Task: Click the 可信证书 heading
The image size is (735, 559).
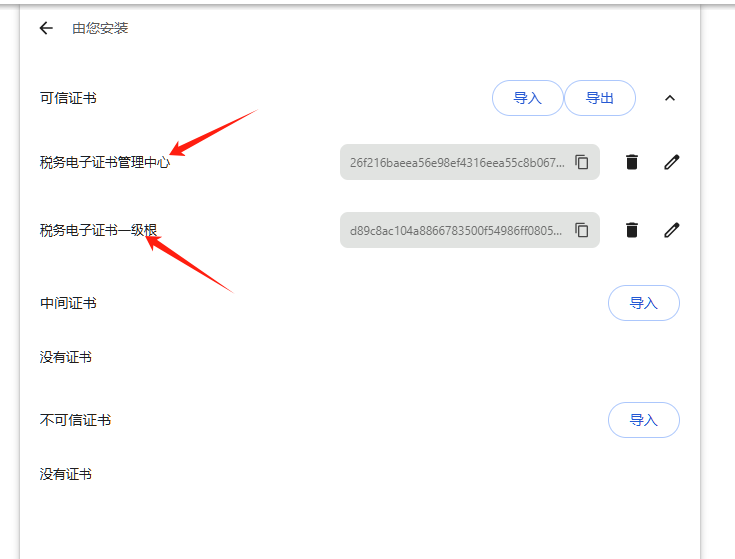Action: (x=68, y=98)
